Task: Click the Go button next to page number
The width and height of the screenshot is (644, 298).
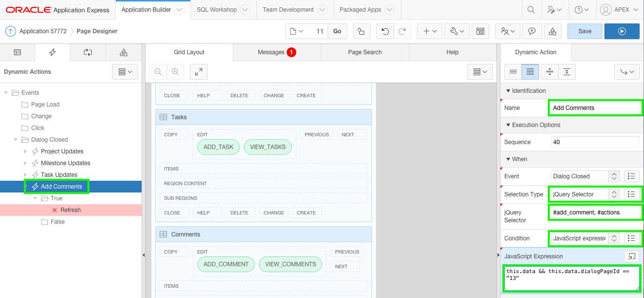Action: (x=337, y=31)
